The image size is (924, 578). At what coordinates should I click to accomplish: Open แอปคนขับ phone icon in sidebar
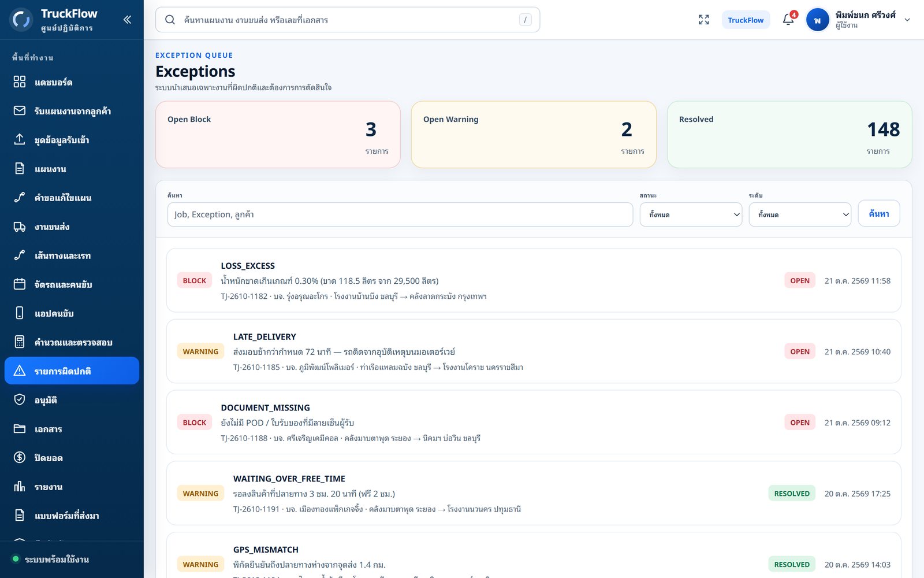click(20, 313)
